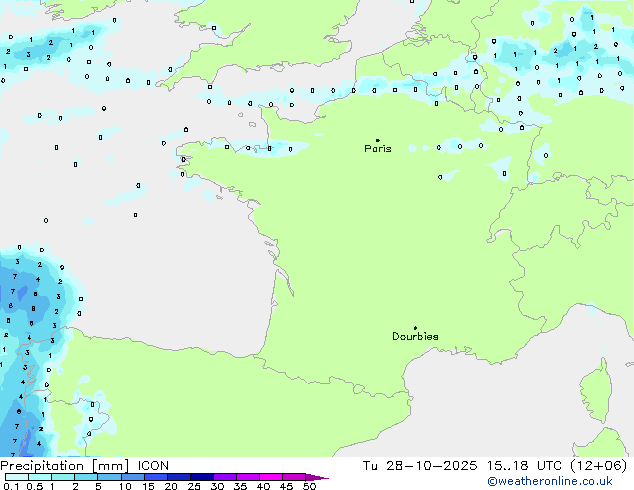Pick the legend swatch between 40 and 45

point(271,477)
